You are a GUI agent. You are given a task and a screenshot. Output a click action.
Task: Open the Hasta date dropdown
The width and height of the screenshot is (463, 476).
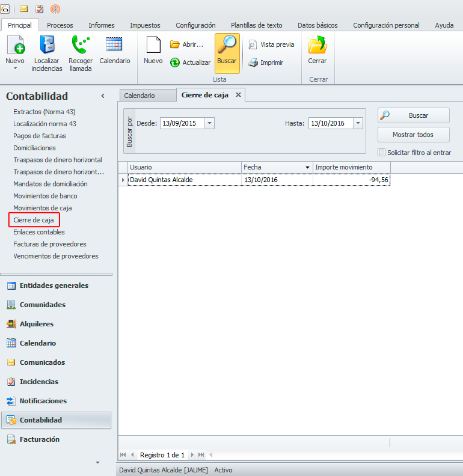pyautogui.click(x=358, y=123)
